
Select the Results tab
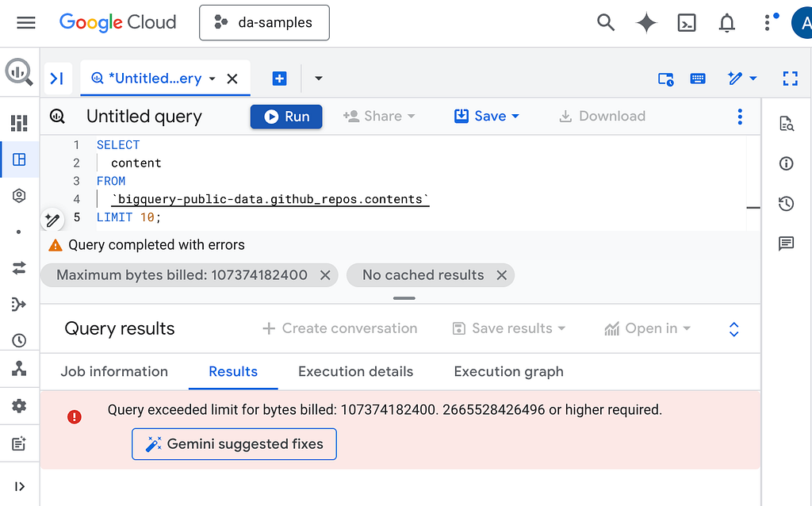click(x=233, y=371)
